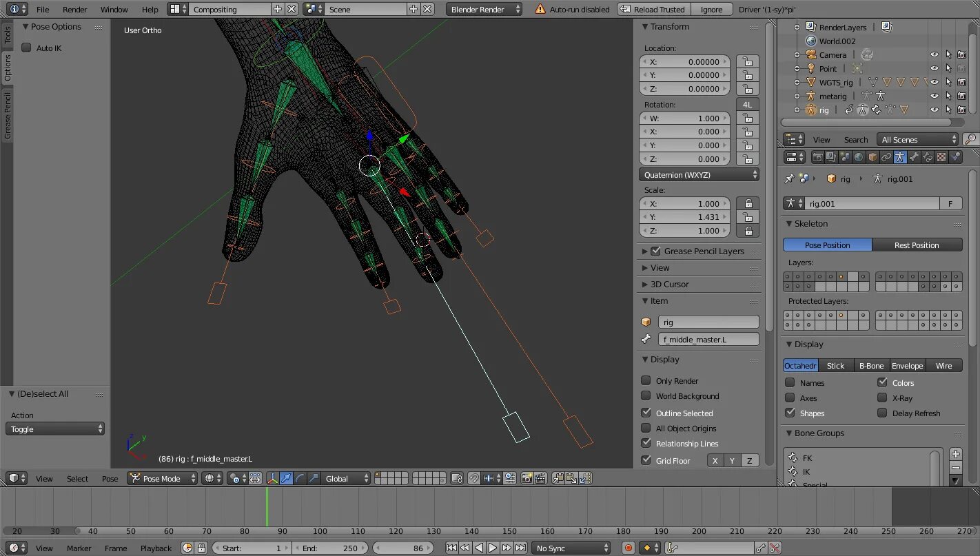Open the No Sync playback dropdown

pyautogui.click(x=571, y=548)
